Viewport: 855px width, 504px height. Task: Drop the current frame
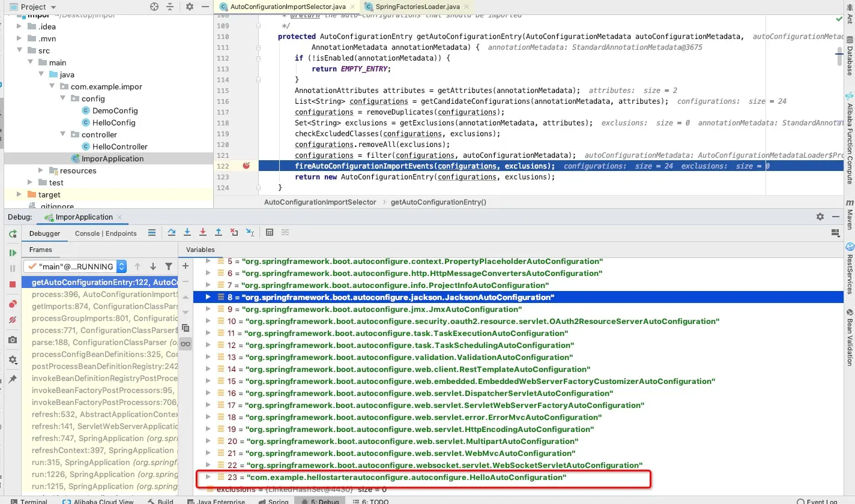[234, 233]
